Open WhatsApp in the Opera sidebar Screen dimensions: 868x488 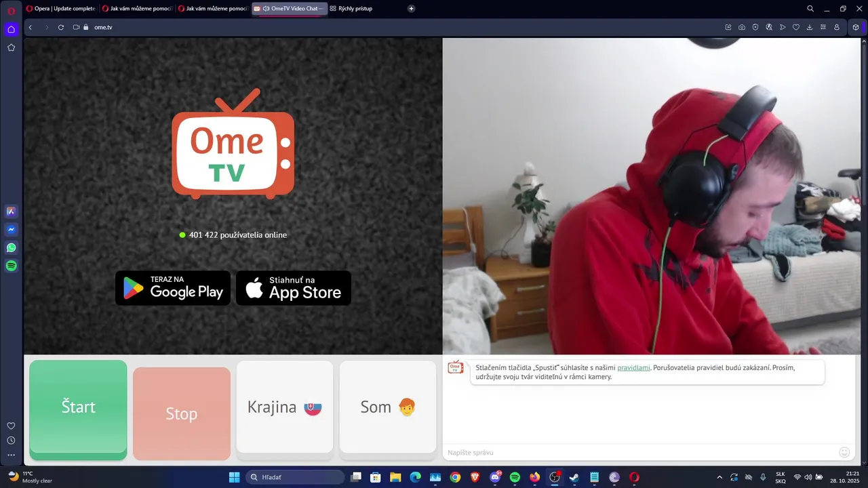tap(11, 248)
